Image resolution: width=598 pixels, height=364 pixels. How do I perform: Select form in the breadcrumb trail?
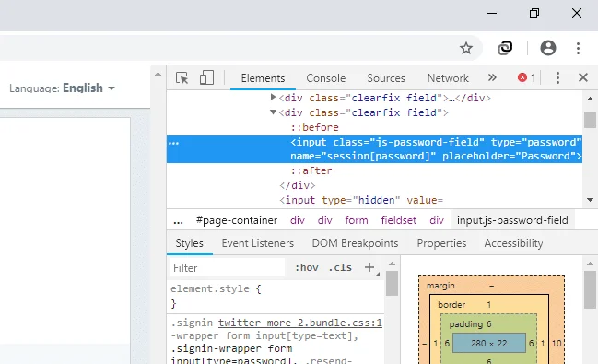(x=357, y=220)
